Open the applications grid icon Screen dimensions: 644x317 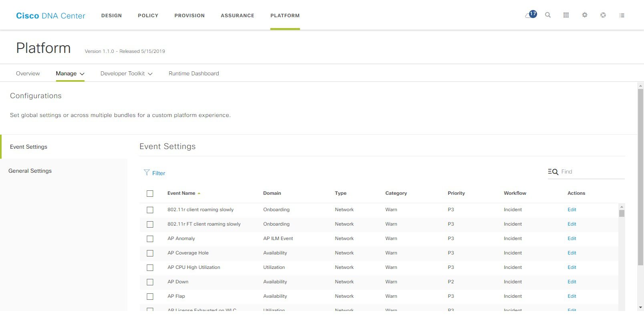click(566, 15)
